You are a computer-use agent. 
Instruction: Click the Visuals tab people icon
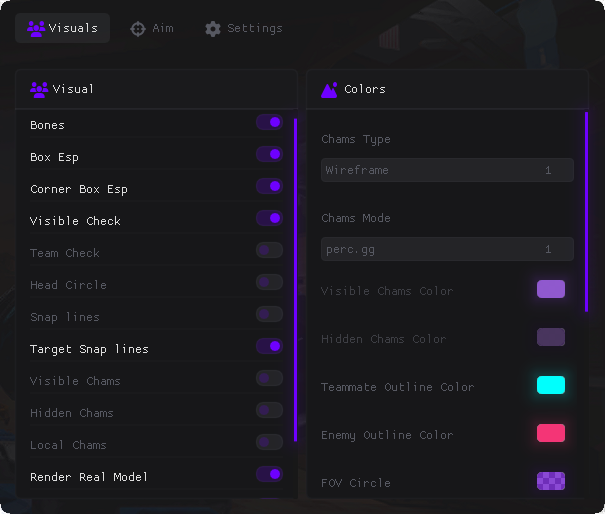point(36,28)
